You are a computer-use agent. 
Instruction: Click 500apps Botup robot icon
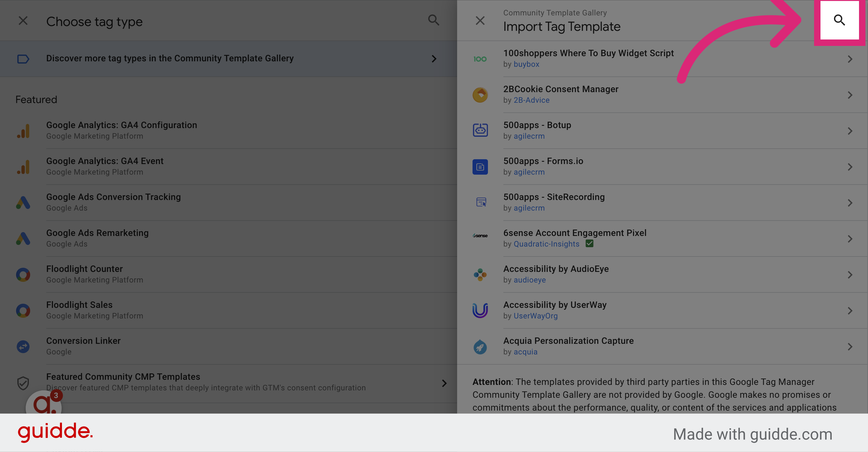[480, 130]
